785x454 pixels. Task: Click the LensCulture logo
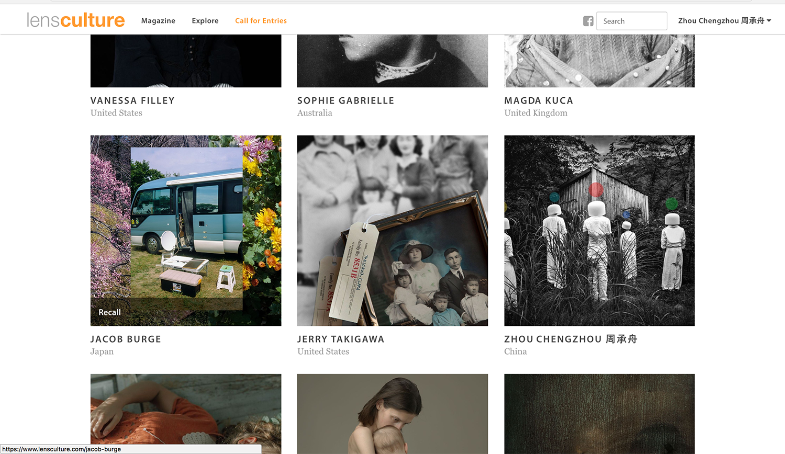[x=76, y=20]
